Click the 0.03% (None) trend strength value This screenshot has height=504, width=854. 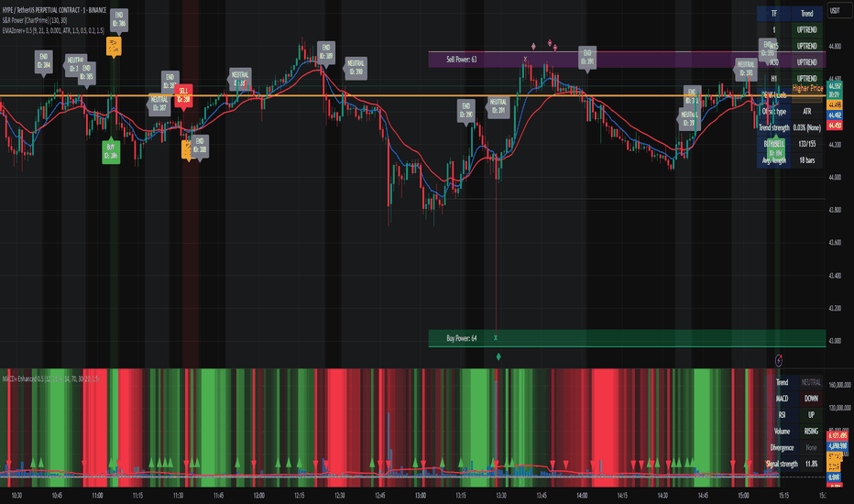pos(806,127)
